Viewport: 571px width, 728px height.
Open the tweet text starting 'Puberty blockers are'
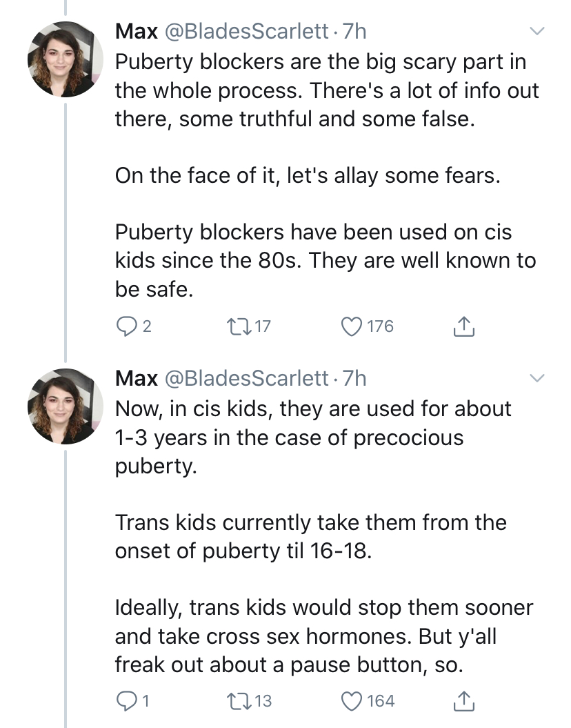327,175
